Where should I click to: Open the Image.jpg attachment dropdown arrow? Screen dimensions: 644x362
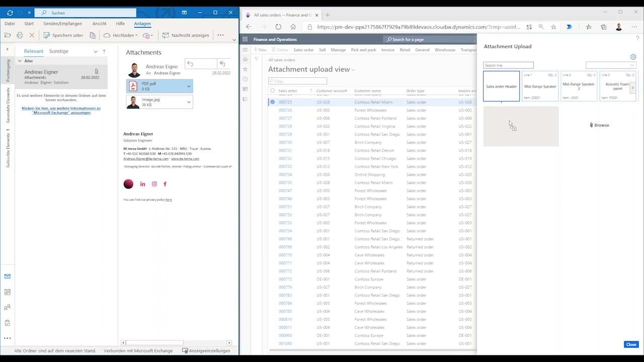(189, 102)
